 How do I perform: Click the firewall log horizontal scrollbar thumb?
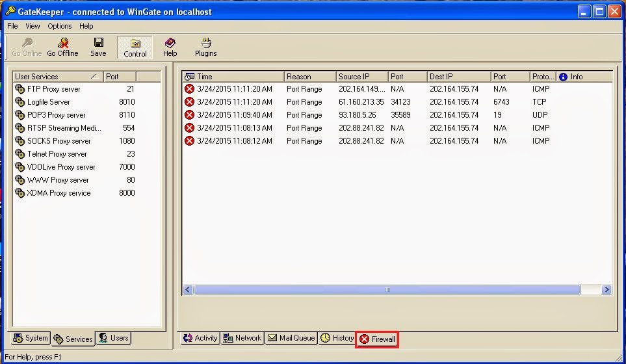tap(387, 289)
